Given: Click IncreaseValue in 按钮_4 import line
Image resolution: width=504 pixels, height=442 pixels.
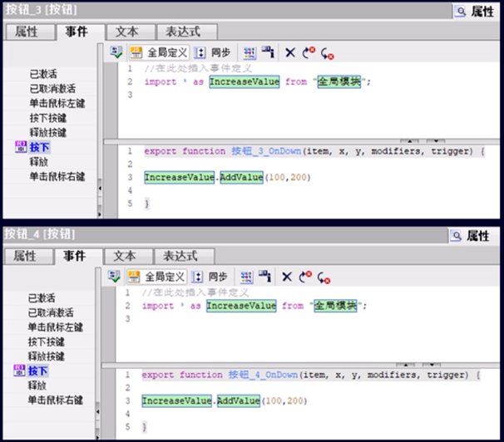Looking at the screenshot, I should [x=241, y=306].
